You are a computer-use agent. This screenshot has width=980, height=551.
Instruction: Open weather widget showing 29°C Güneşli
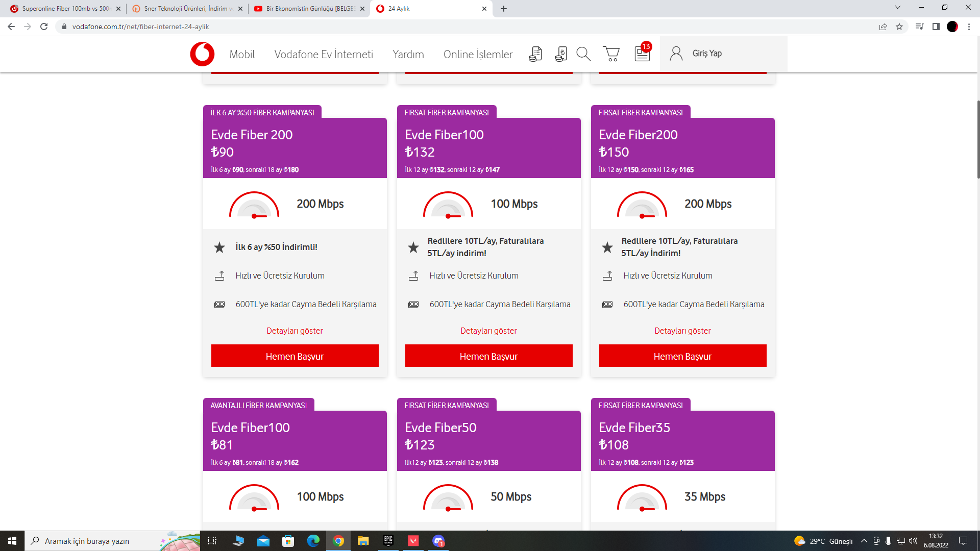pyautogui.click(x=823, y=541)
